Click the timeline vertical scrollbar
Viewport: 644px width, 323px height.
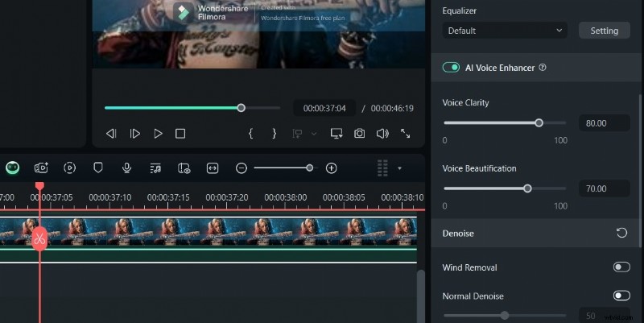[420, 296]
